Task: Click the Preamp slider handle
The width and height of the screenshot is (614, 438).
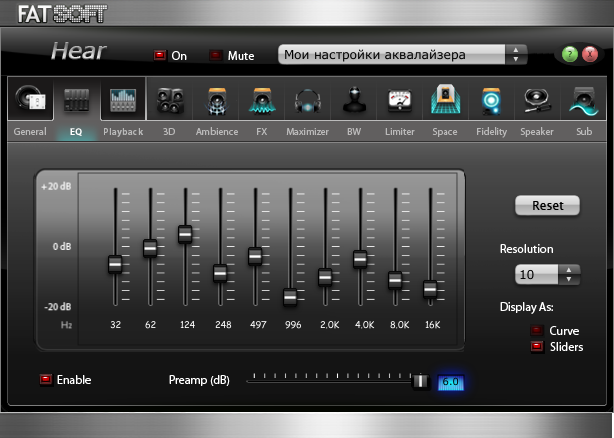Action: pyautogui.click(x=421, y=381)
